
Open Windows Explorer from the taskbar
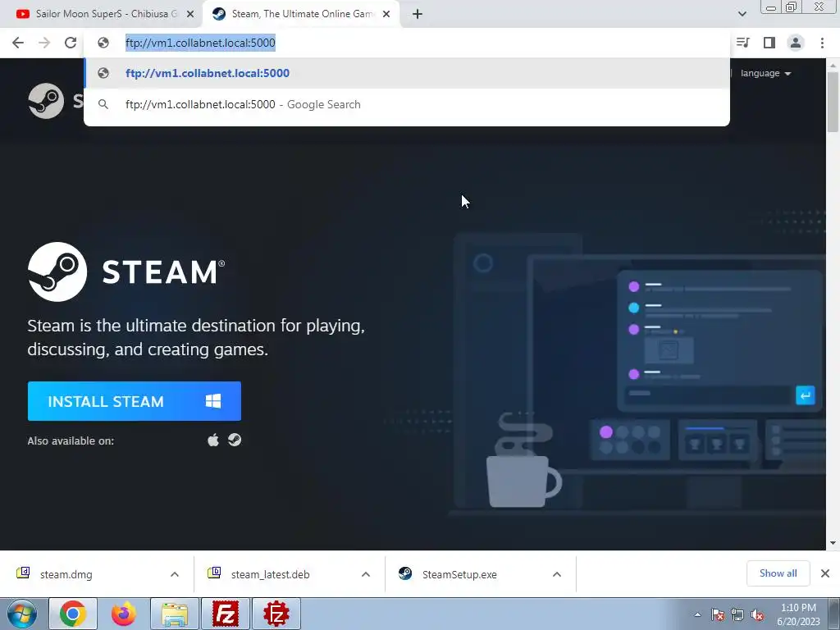pos(175,614)
